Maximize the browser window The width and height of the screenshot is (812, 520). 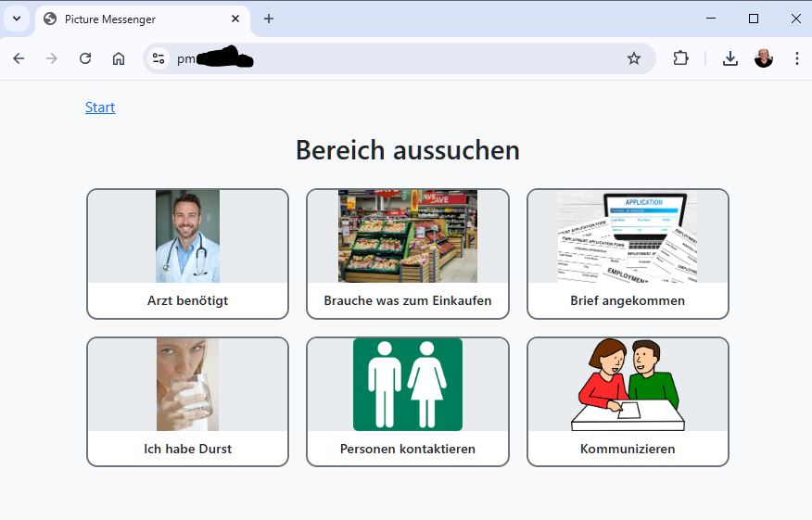click(754, 19)
